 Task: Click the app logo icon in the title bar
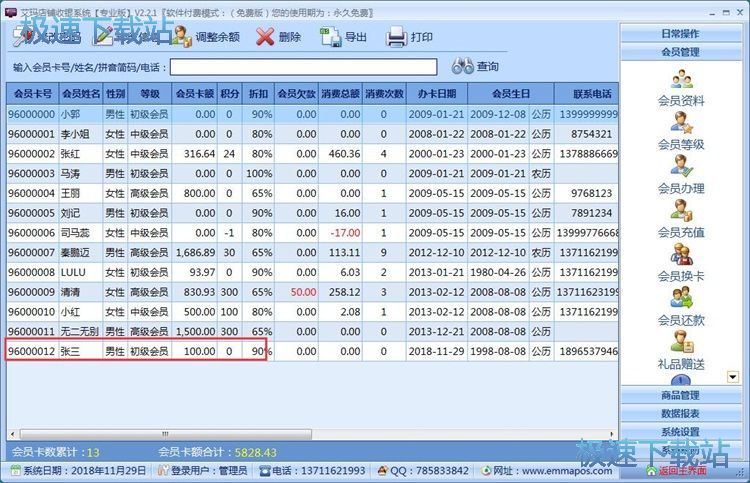click(10, 13)
